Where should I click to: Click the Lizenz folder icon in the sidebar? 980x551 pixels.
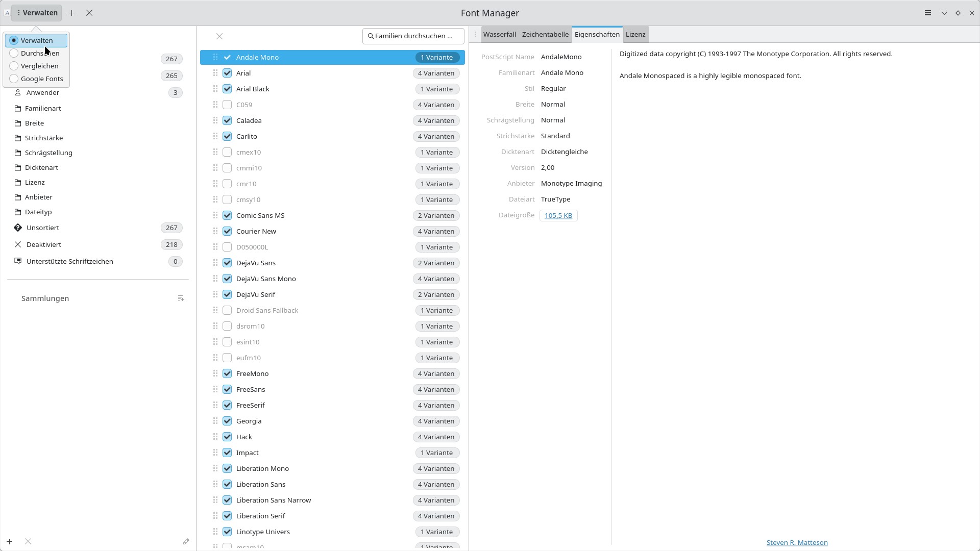18,183
